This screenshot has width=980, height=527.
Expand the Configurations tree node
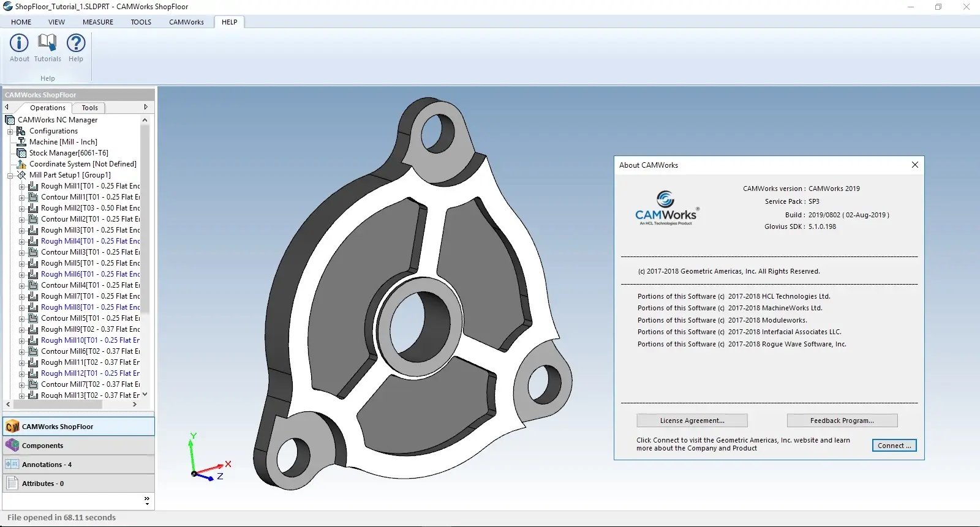(x=10, y=131)
